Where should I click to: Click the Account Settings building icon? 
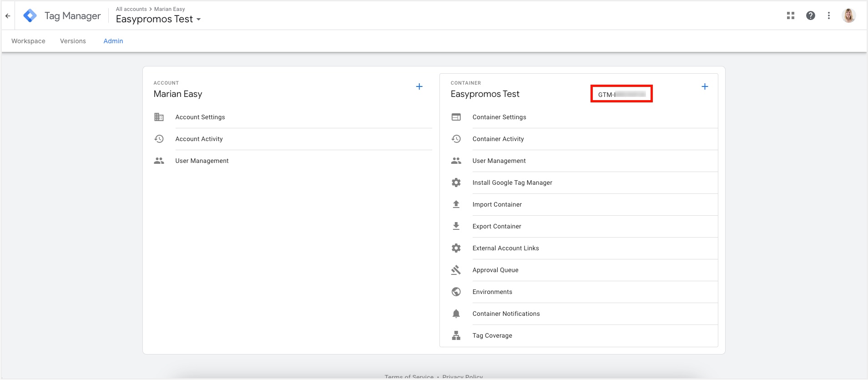pos(159,117)
